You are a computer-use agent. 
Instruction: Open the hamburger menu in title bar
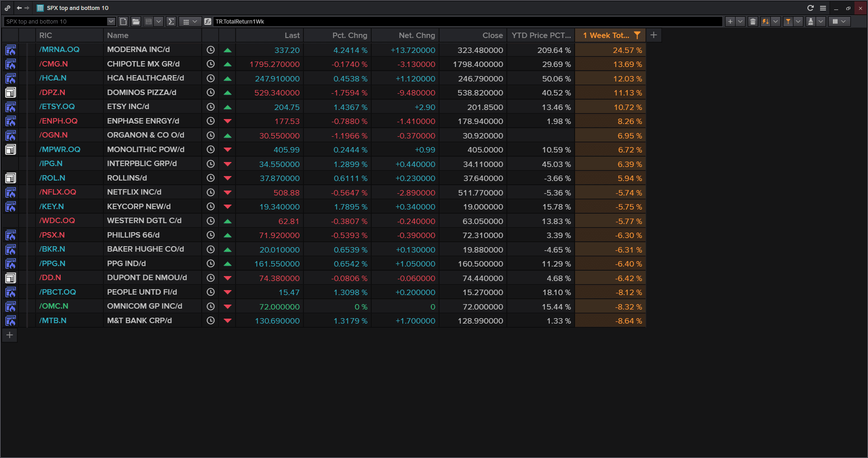(x=823, y=8)
